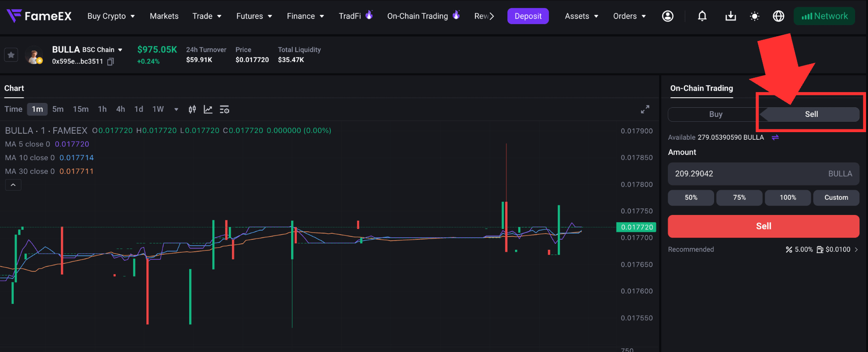The image size is (868, 352).
Task: Select the Chart tab
Action: point(14,88)
